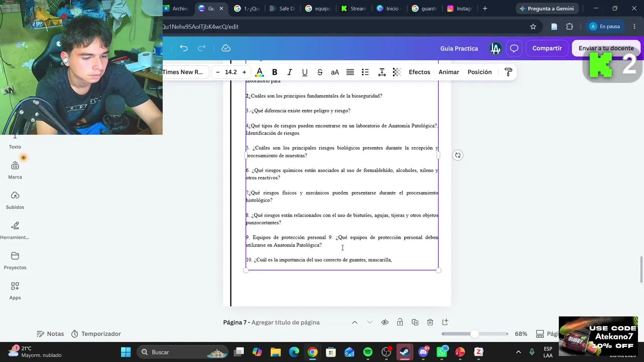Open WhatsApp from the taskbar
The width and height of the screenshot is (644, 362).
pyautogui.click(x=442, y=352)
